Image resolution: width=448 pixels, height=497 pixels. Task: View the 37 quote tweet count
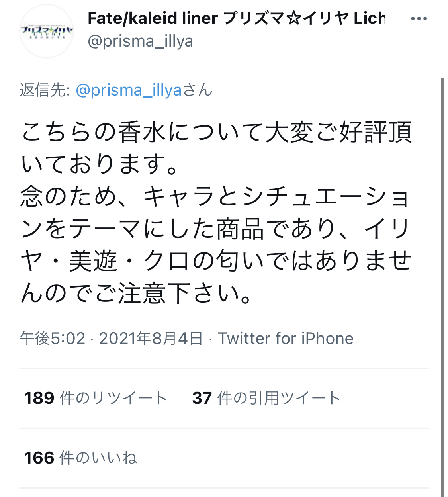[202, 398]
